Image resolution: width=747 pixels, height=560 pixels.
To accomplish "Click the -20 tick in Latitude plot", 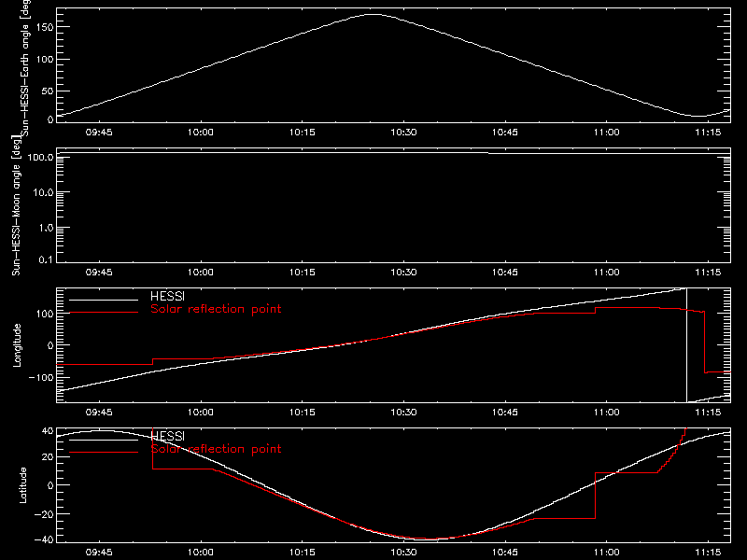I will (44, 514).
